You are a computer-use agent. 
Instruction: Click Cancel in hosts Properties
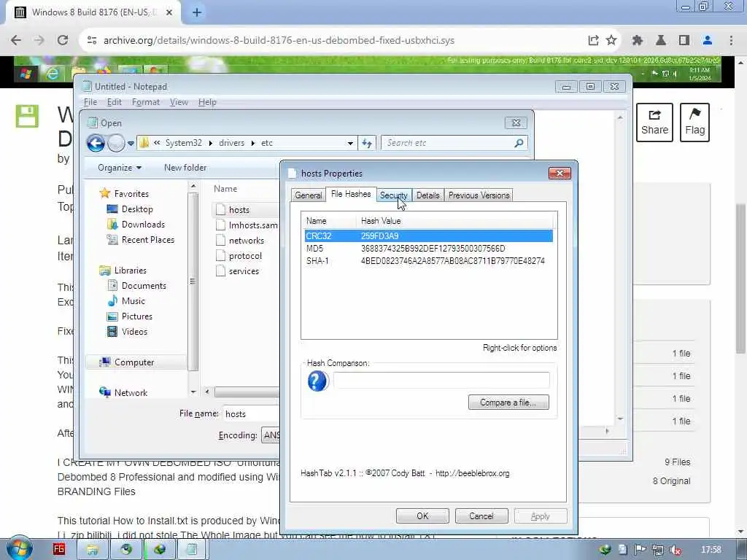point(481,516)
